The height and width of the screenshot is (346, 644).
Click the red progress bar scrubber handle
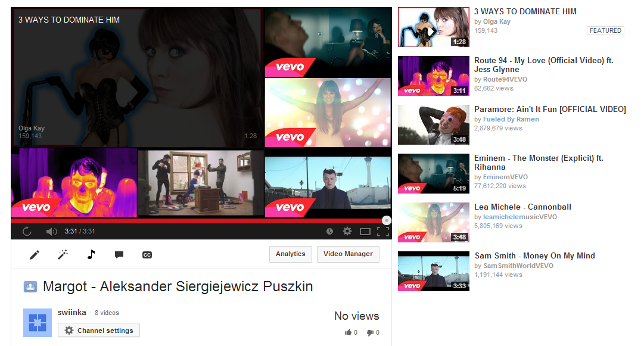pos(386,220)
